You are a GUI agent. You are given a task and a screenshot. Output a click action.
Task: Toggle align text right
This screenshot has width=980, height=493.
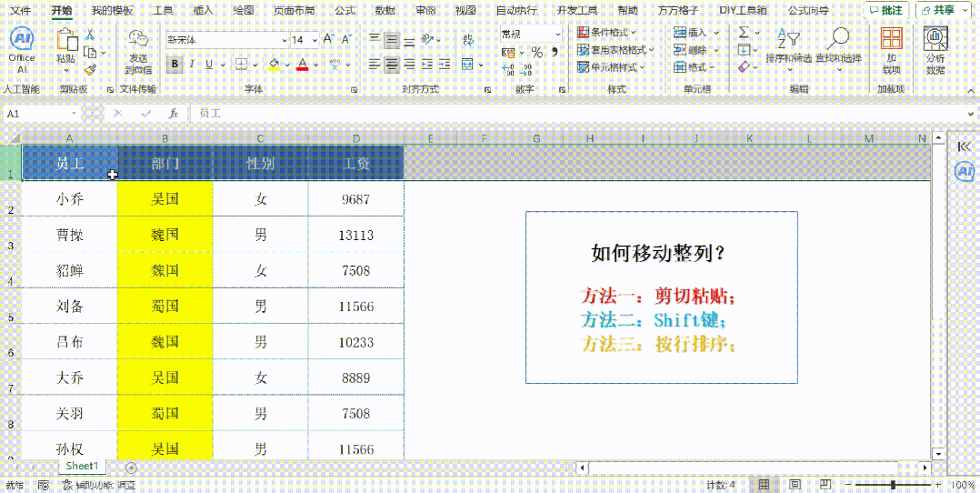pyautogui.click(x=409, y=64)
